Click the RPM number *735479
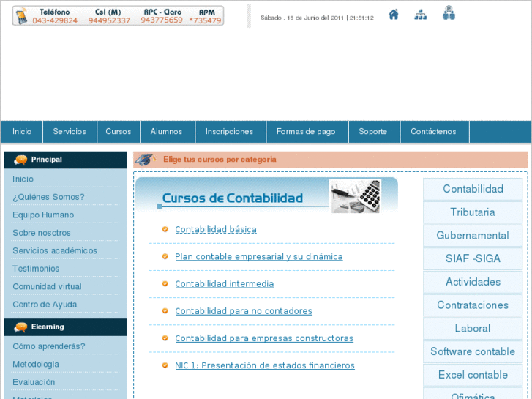Image resolution: width=532 pixels, height=399 pixels. click(205, 20)
